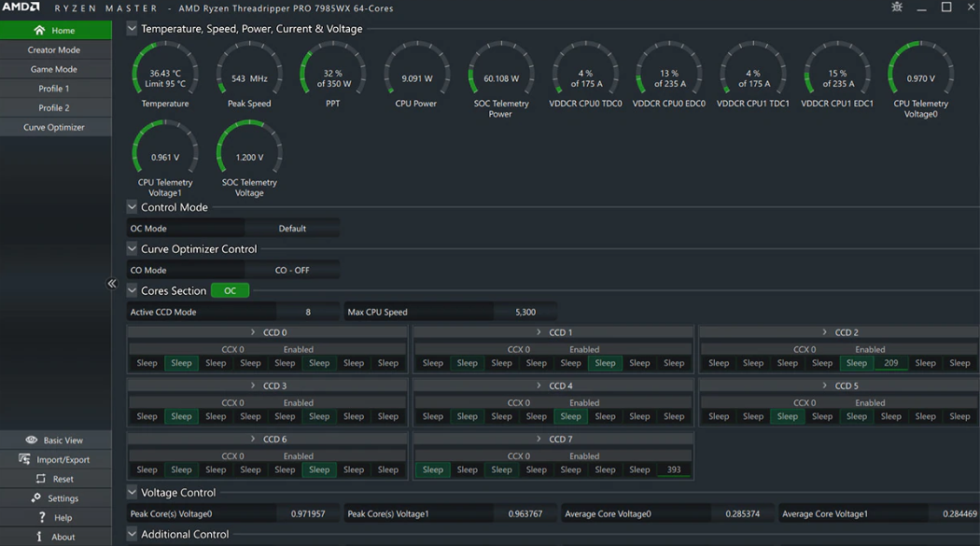Click the Help question mark icon
The width and height of the screenshot is (980, 546).
(x=41, y=517)
